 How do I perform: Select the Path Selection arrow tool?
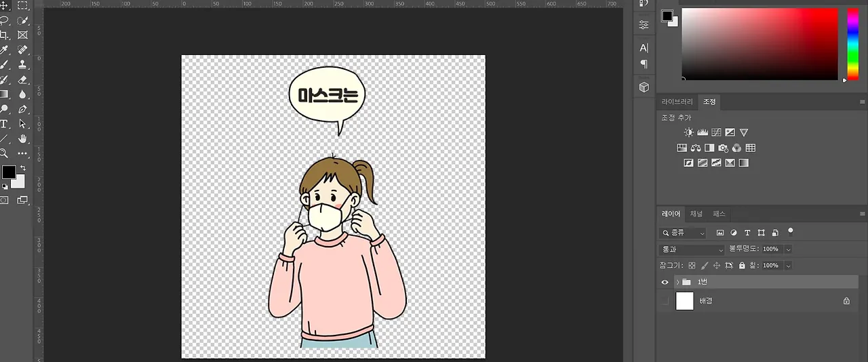(23, 124)
